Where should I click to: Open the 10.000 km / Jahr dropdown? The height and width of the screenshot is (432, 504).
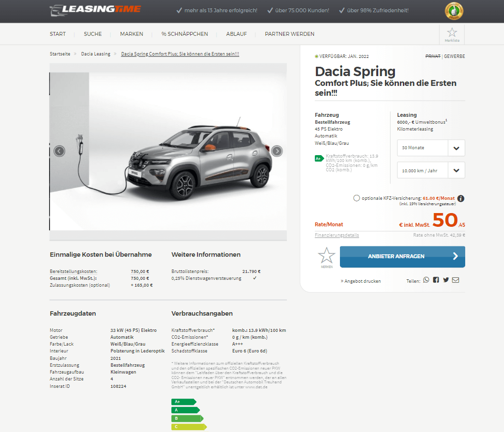click(431, 170)
